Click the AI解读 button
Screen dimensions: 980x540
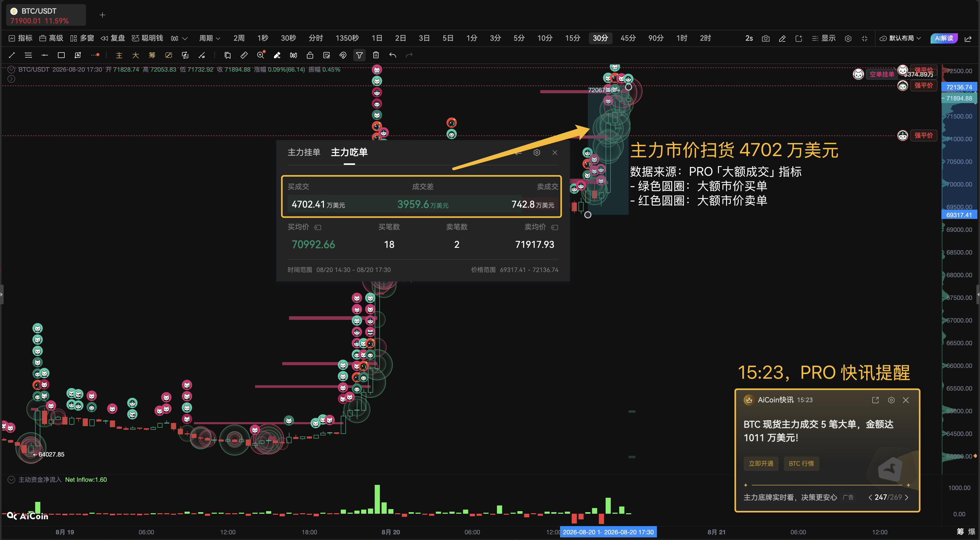point(944,38)
